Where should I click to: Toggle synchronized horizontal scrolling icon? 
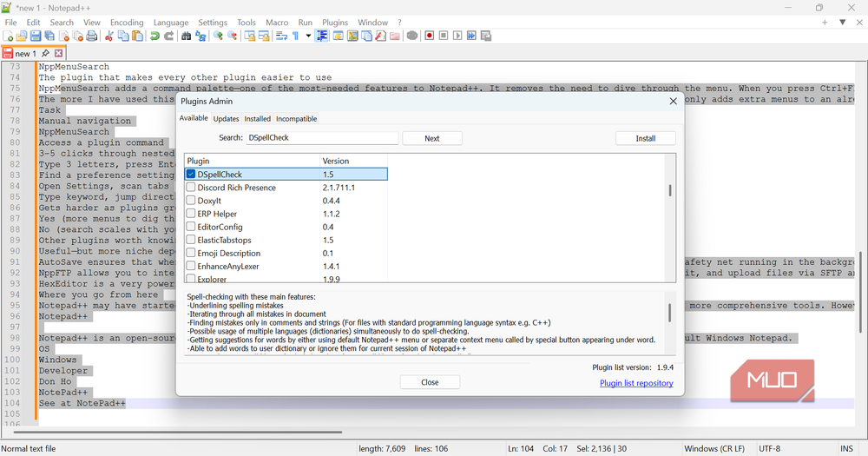[264, 36]
